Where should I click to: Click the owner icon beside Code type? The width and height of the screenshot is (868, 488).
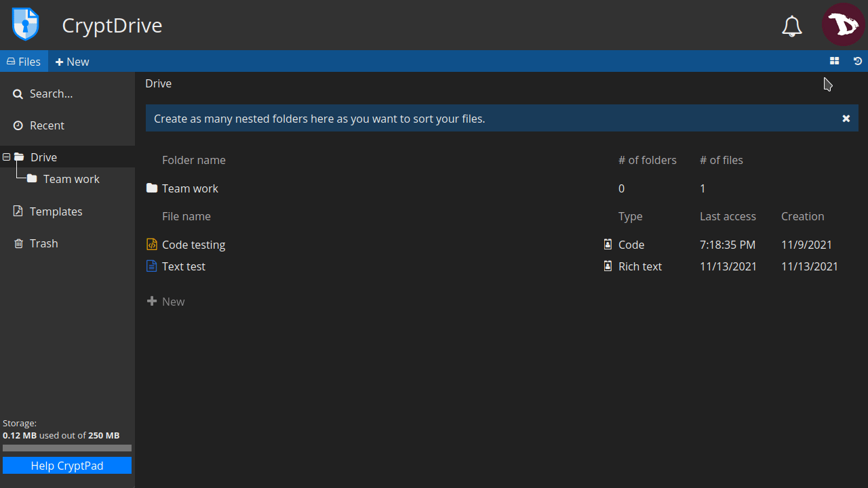(x=608, y=245)
